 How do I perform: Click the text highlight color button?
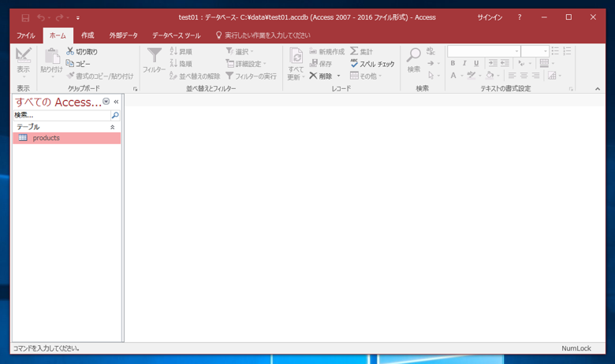tap(471, 75)
